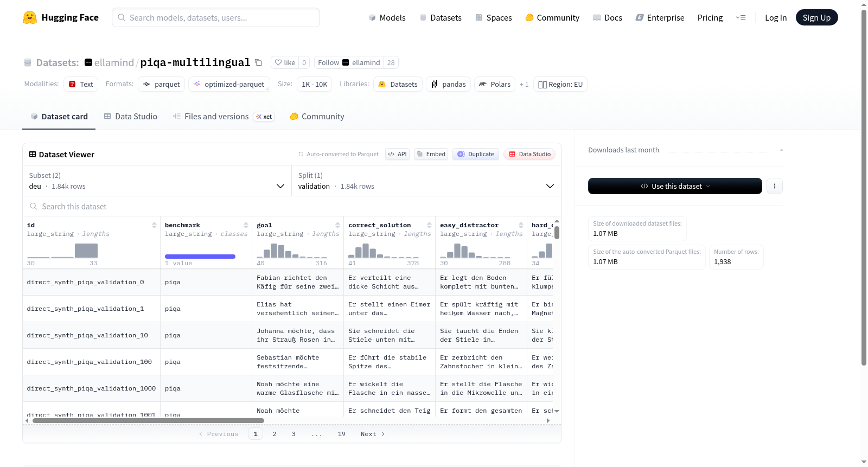The image size is (868, 467).
Task: Expand the Subset deu dropdown
Action: (x=157, y=181)
